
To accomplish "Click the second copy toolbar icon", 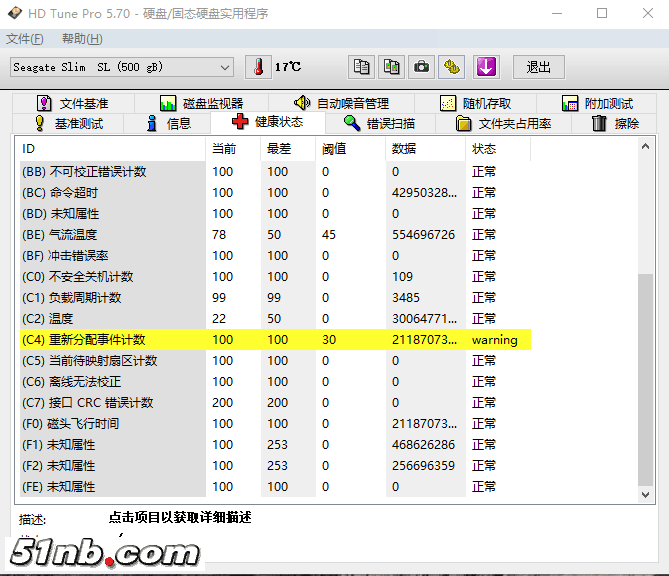I will tap(392, 67).
